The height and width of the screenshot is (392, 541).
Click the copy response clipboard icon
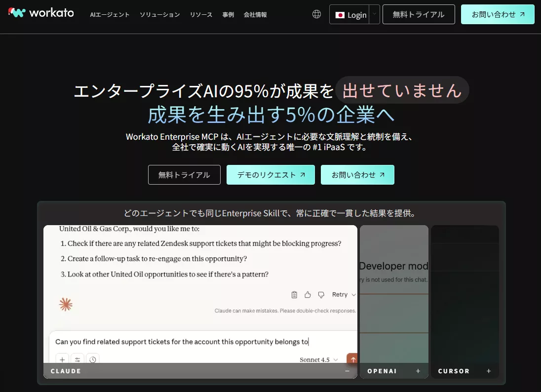coord(294,295)
